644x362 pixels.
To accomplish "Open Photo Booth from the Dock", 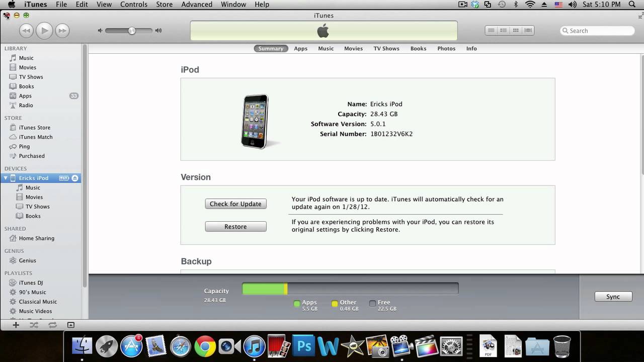I will tap(279, 346).
